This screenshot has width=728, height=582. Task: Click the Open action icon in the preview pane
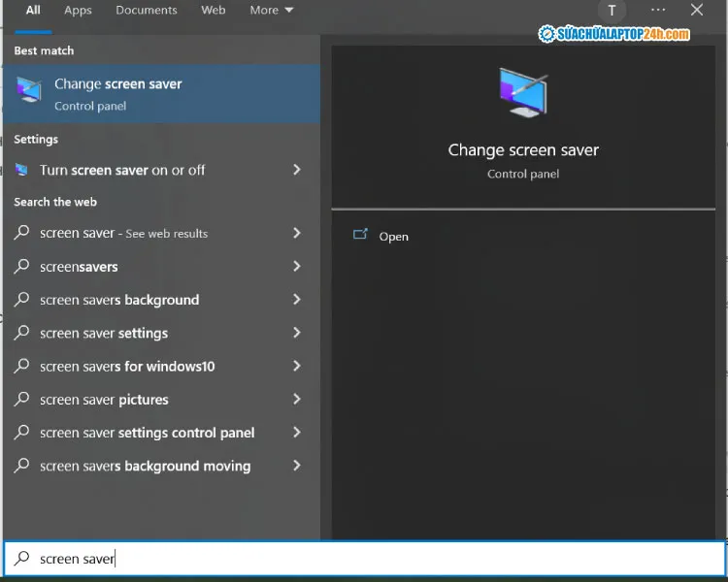coord(360,234)
